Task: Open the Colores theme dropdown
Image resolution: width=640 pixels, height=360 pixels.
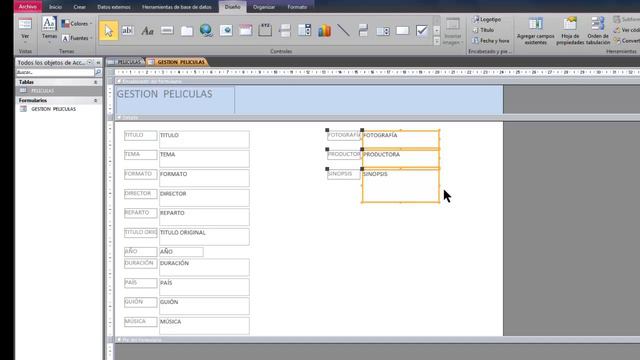Action: coord(76,24)
